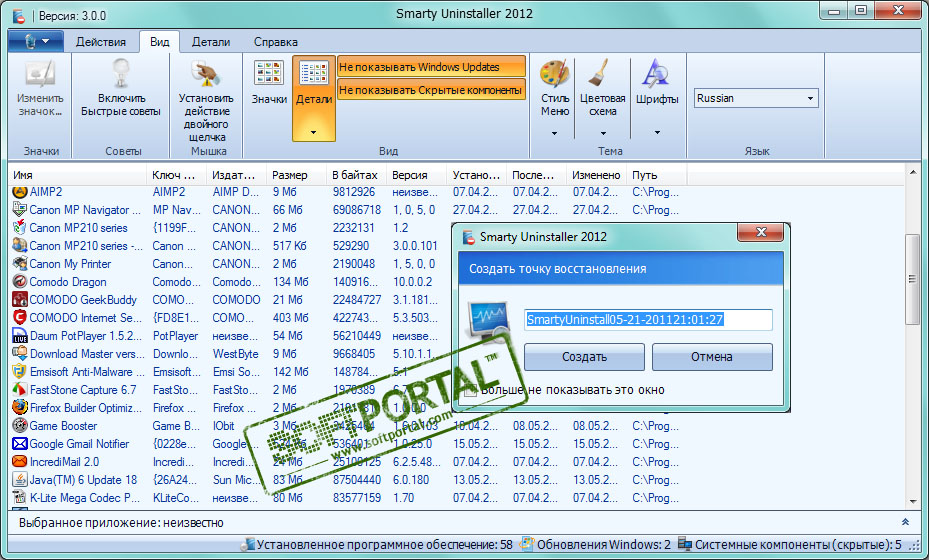Expand the Шрифты dropdown arrow
The image size is (929, 560).
coord(657,133)
